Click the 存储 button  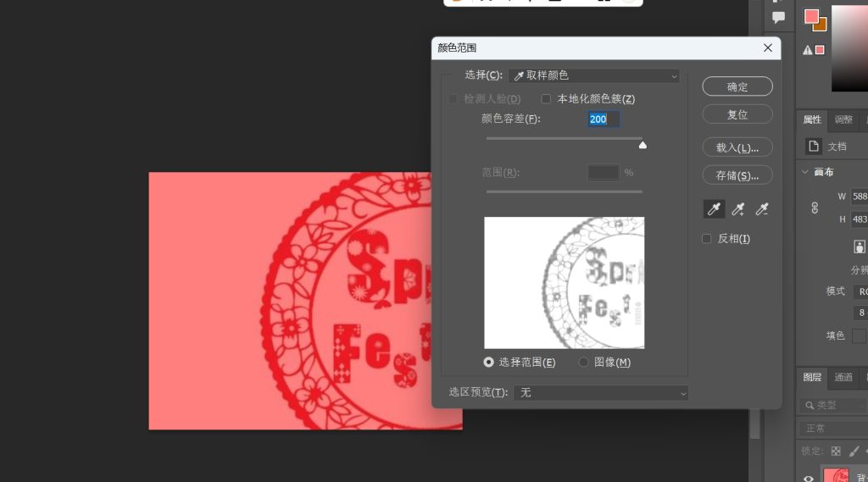point(737,175)
